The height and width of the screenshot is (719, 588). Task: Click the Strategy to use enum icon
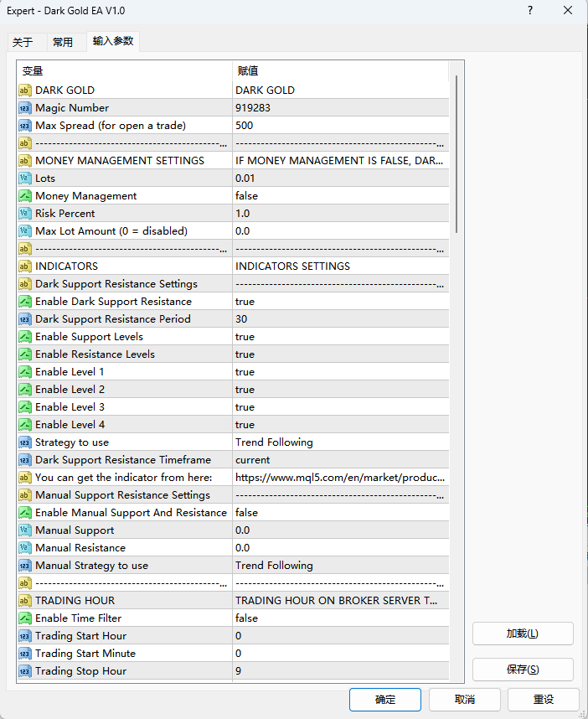24,442
